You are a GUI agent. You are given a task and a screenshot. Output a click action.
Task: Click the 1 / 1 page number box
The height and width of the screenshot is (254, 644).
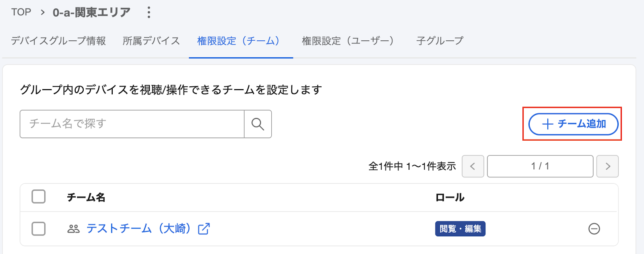tap(540, 166)
